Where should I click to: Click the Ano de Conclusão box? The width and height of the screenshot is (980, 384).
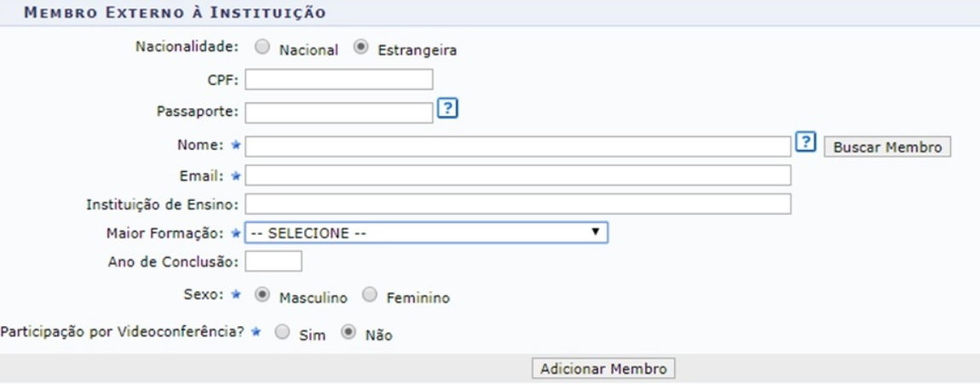pos(273,261)
